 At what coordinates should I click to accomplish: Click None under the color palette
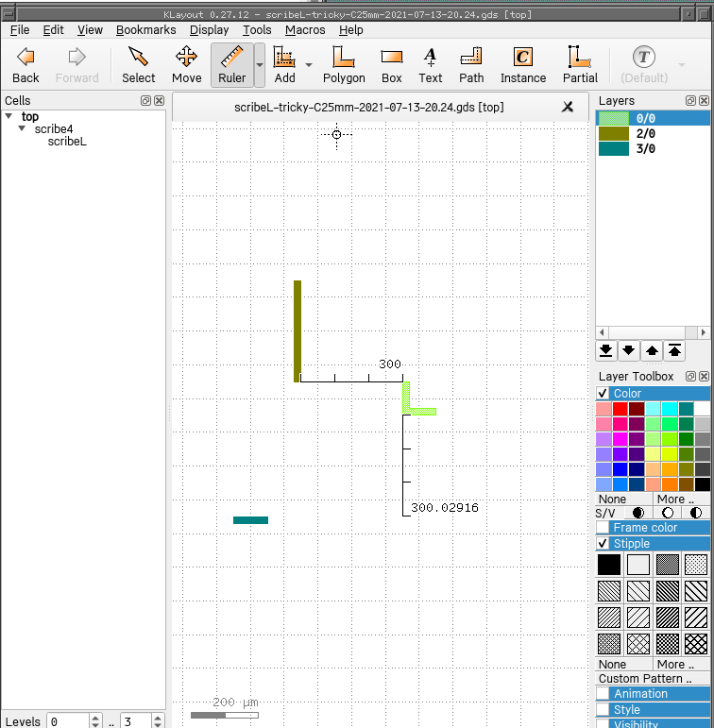[x=624, y=499]
